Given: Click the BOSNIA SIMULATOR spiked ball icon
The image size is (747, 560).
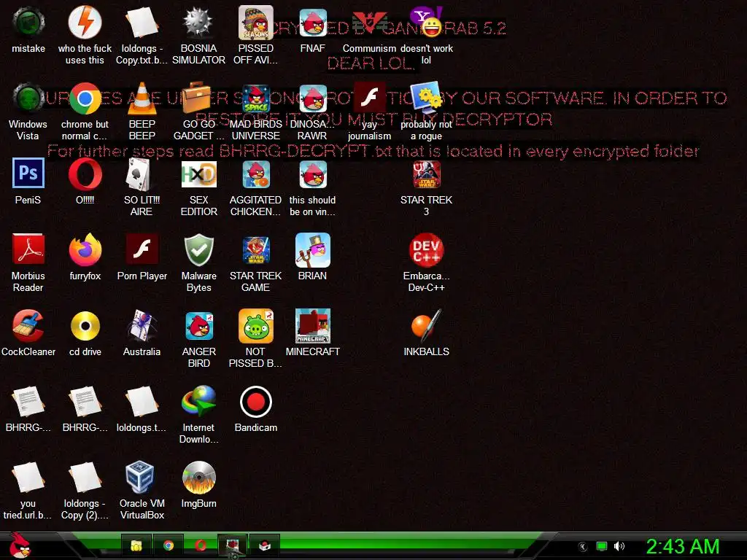Looking at the screenshot, I should click(x=198, y=23).
